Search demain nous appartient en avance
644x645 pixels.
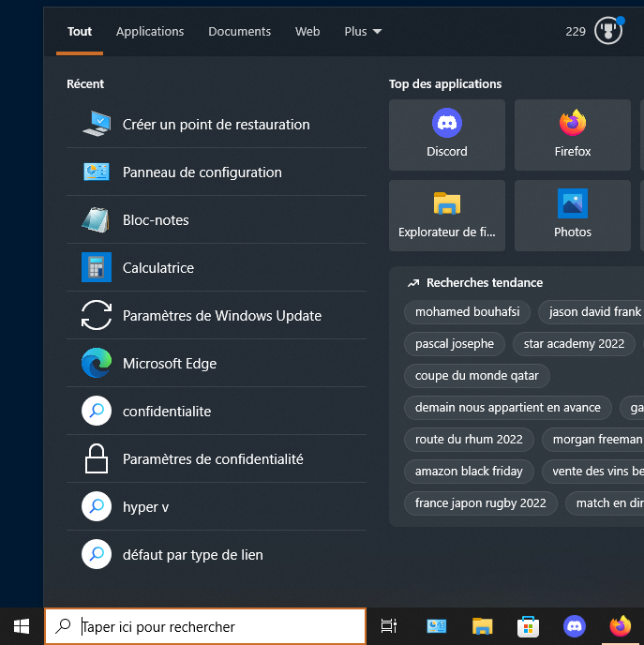508,407
